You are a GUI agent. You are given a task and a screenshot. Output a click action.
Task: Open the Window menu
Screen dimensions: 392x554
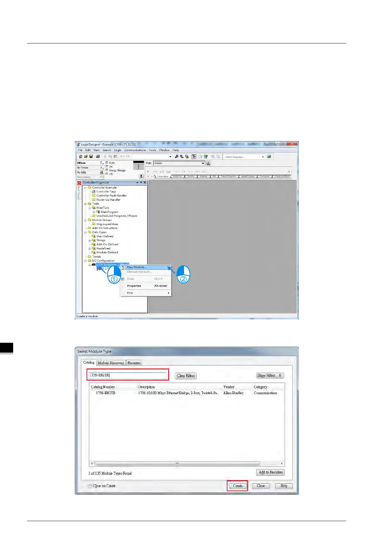coord(164,150)
